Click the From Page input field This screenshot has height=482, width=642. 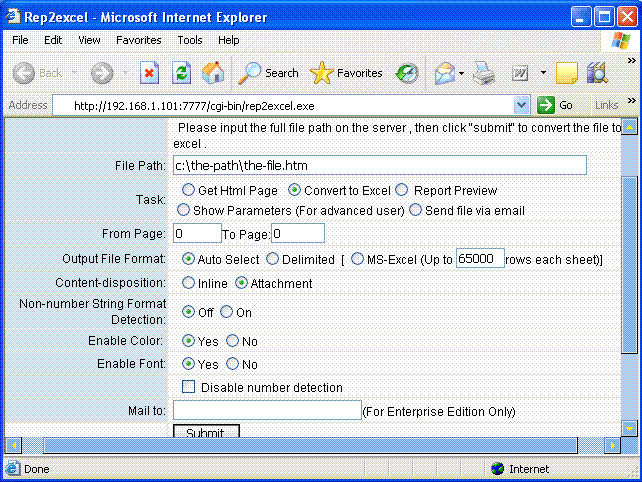click(x=197, y=233)
